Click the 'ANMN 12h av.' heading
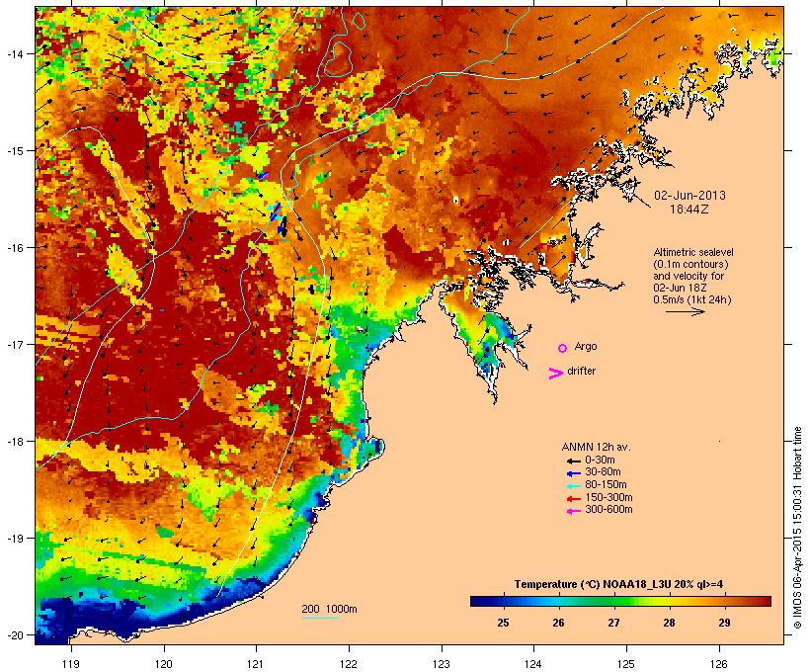This screenshot has height=672, width=810. click(596, 447)
